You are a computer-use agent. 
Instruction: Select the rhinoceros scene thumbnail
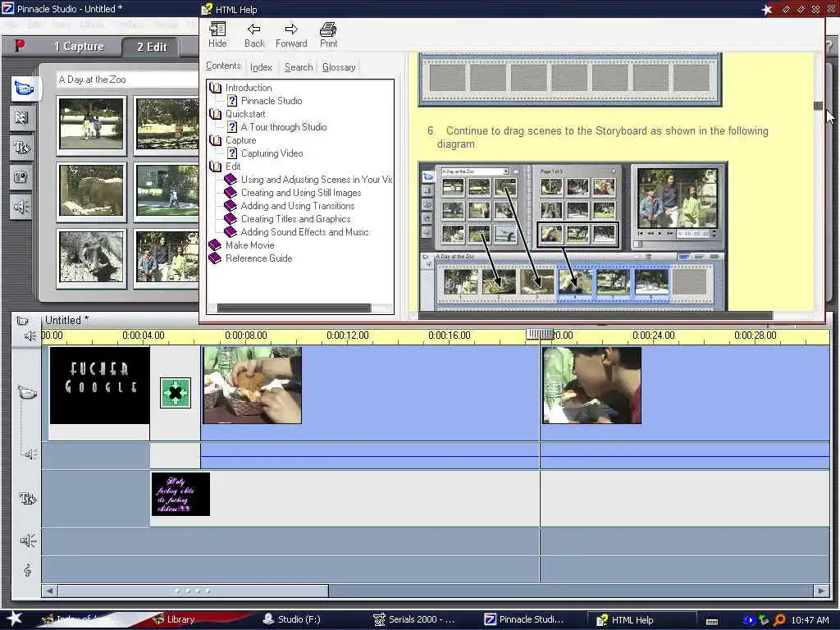(91, 257)
